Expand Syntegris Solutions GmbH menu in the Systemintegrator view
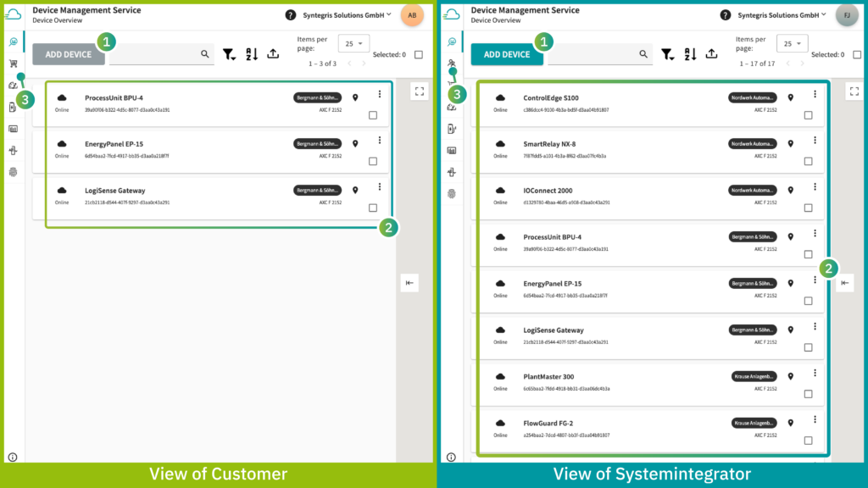The width and height of the screenshot is (868, 488). point(782,15)
